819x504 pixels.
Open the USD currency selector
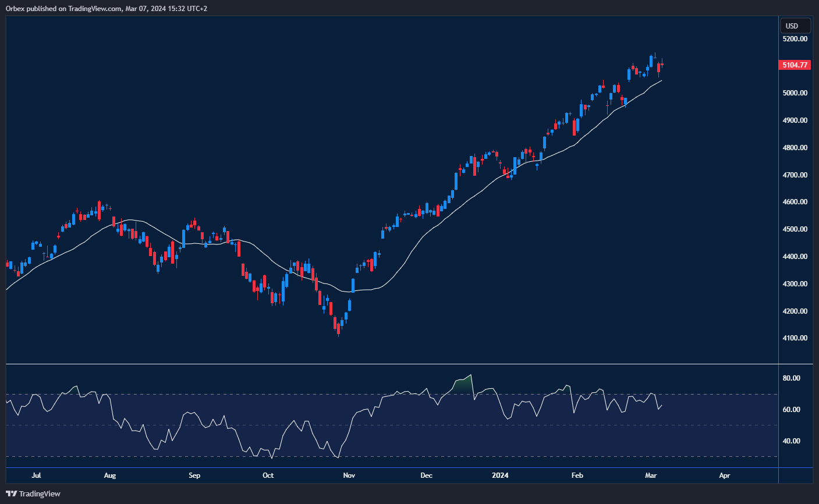pyautogui.click(x=795, y=26)
